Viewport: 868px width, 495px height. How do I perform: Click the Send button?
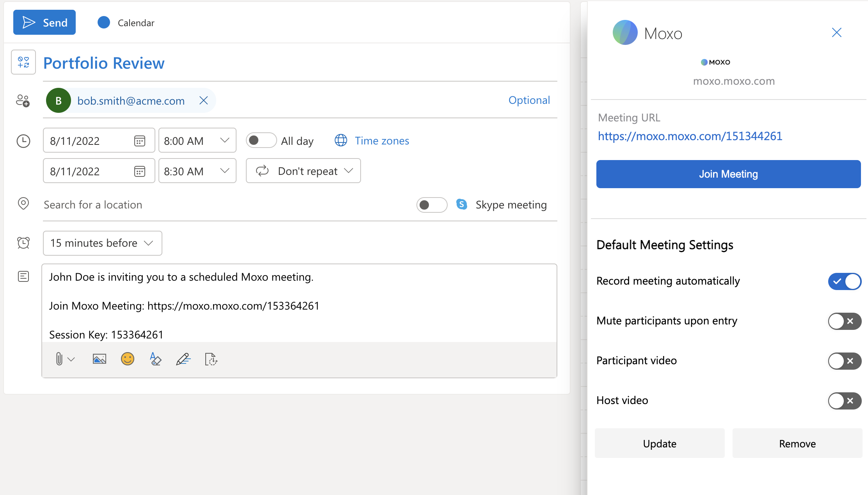(44, 23)
